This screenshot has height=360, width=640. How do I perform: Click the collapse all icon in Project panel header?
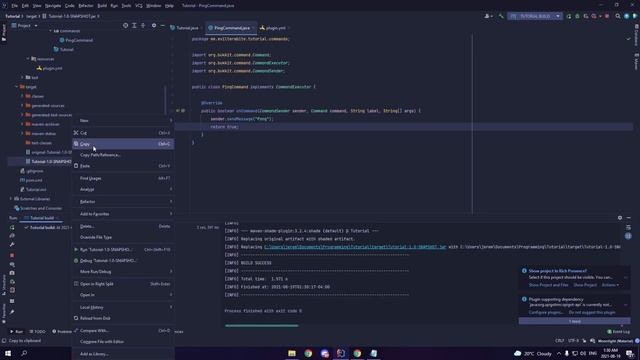pos(143,25)
